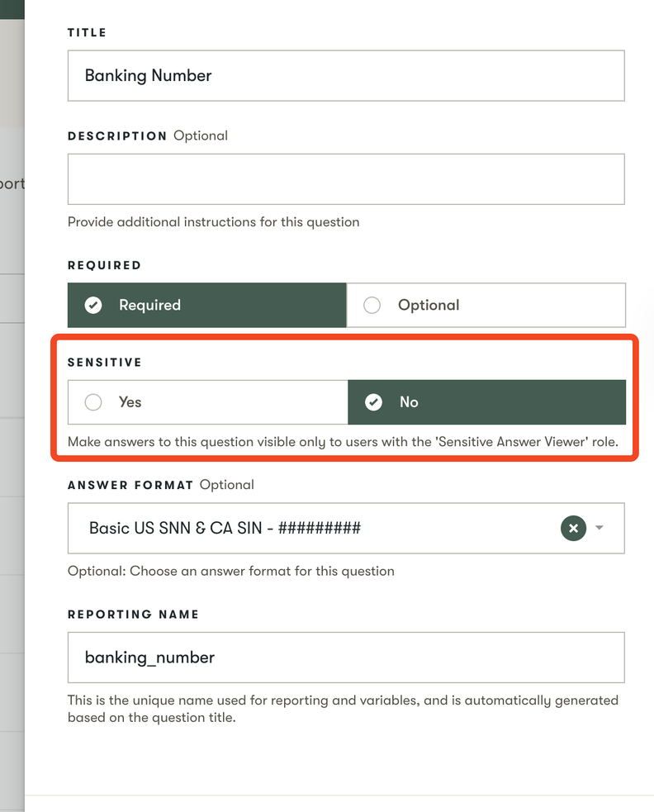Viewport: 654px width, 812px height.
Task: Click the empty radio circle beside Yes
Action: point(93,402)
